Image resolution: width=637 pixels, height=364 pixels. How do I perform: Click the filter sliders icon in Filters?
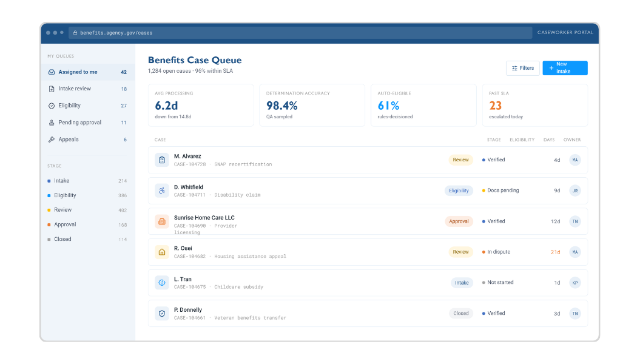[514, 68]
